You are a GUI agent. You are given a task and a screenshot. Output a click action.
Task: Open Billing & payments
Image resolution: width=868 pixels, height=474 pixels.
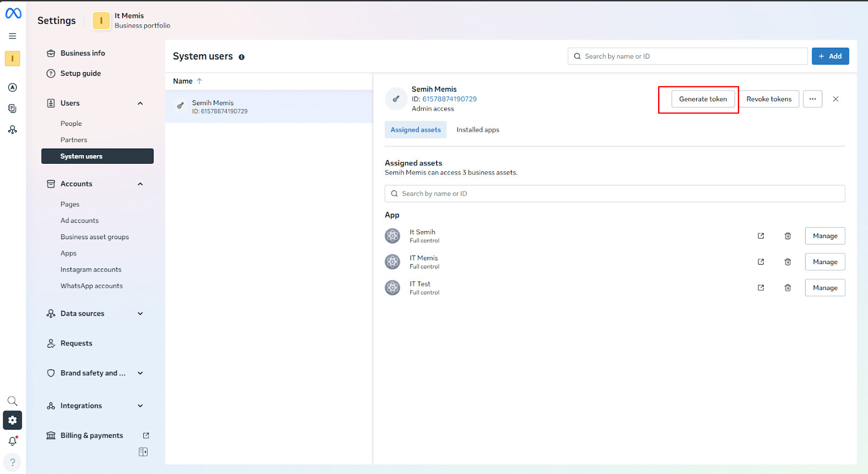click(x=91, y=435)
